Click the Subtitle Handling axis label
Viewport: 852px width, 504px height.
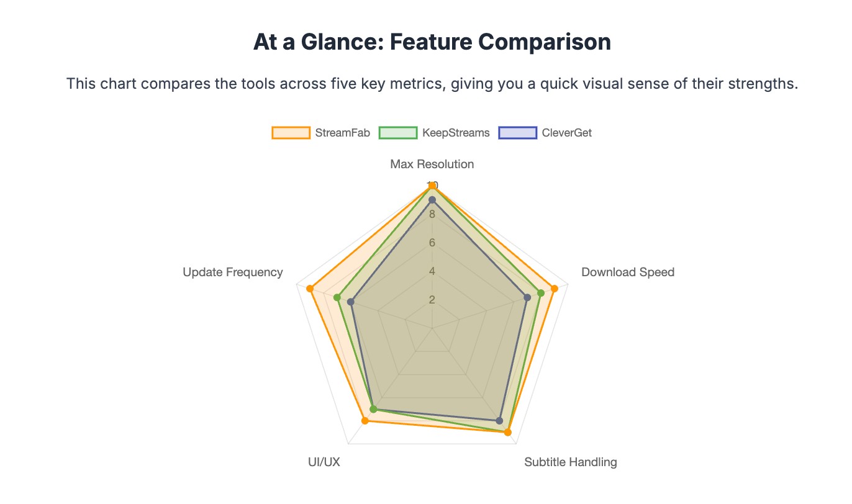(571, 462)
